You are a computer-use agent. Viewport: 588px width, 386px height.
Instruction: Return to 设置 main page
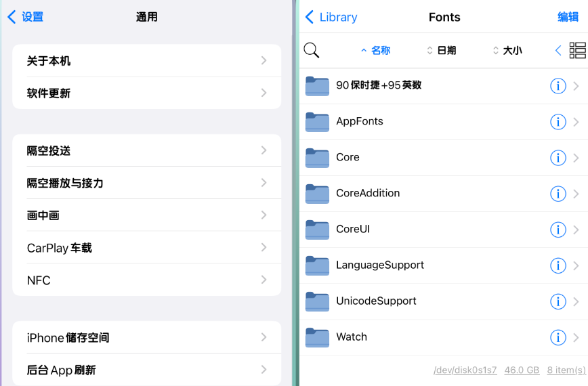coord(25,17)
